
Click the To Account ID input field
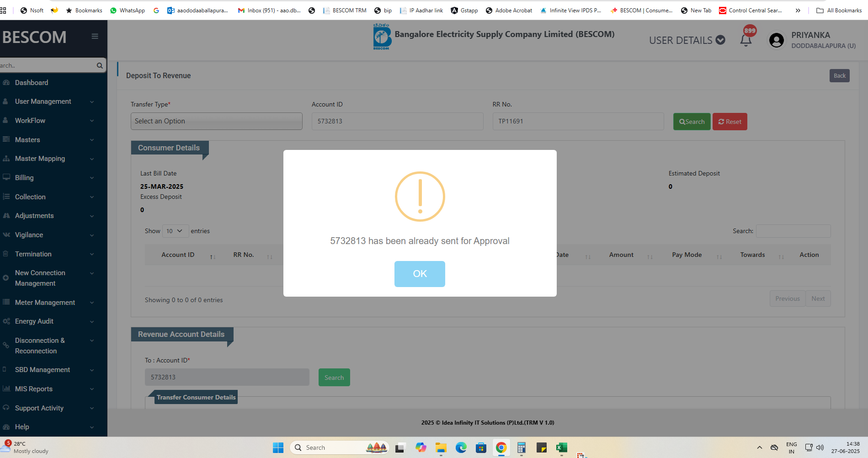[x=227, y=377]
